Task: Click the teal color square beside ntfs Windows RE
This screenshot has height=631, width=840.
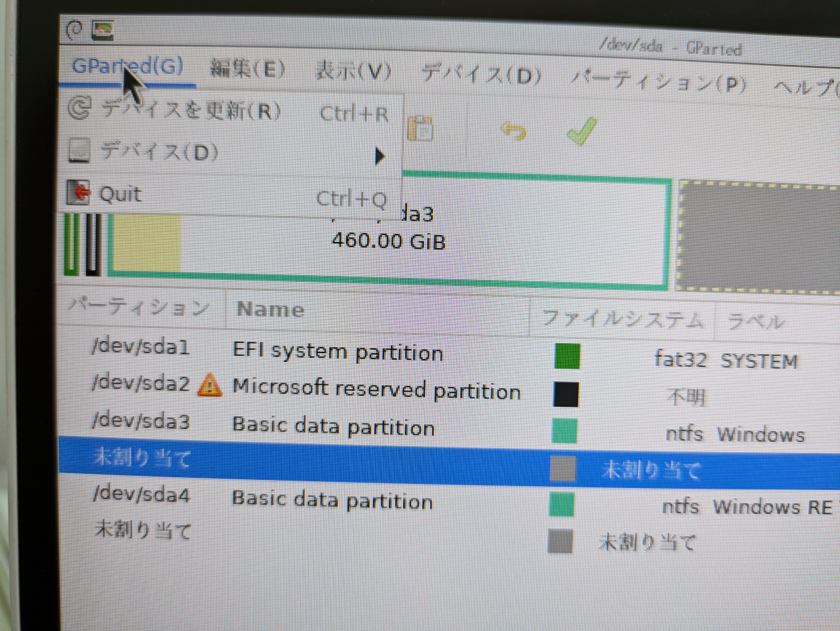Action: 562,504
